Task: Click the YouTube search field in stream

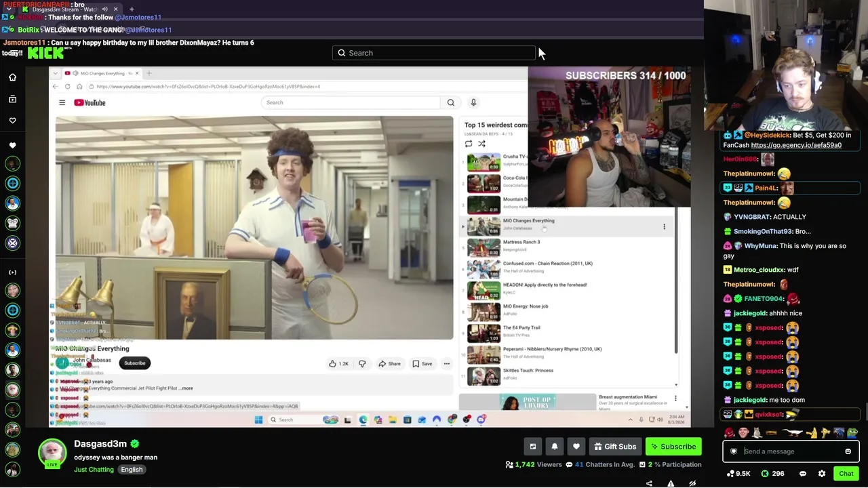Action: coord(351,102)
